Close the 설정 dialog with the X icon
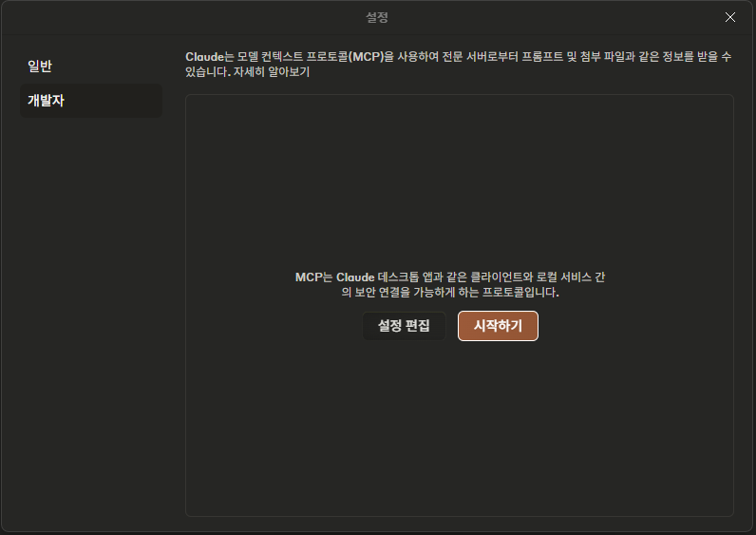 [x=730, y=17]
